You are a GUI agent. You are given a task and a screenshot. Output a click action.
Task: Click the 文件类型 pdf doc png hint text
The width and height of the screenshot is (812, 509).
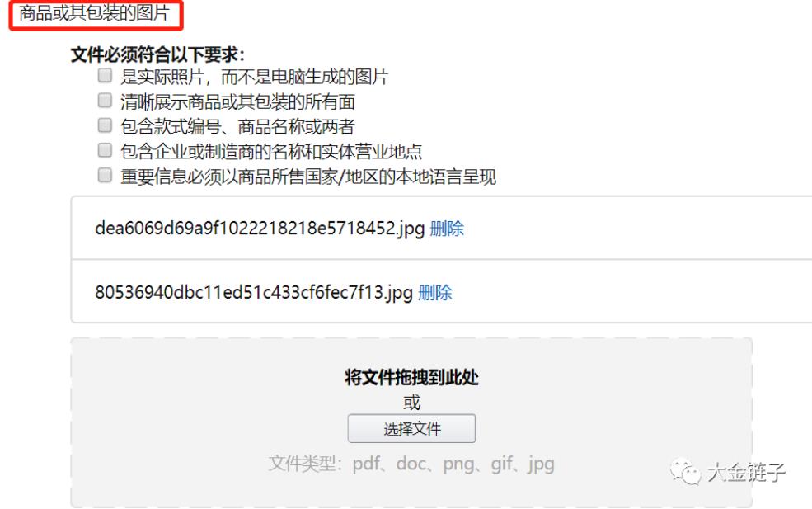[x=411, y=464]
